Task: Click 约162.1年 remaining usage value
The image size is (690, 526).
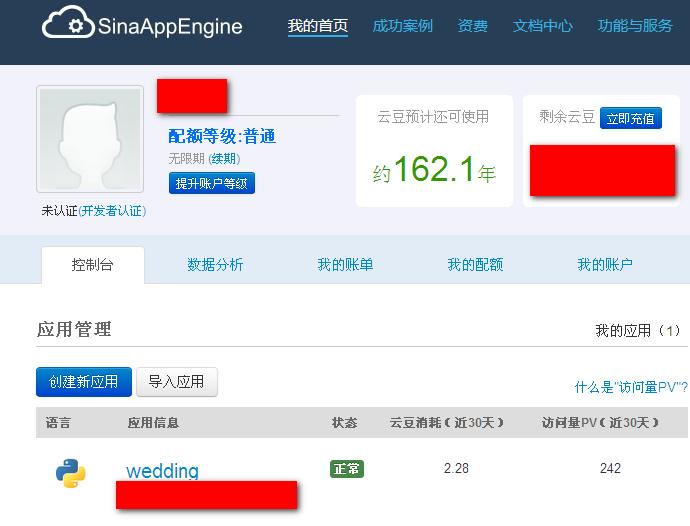Action: [x=434, y=169]
